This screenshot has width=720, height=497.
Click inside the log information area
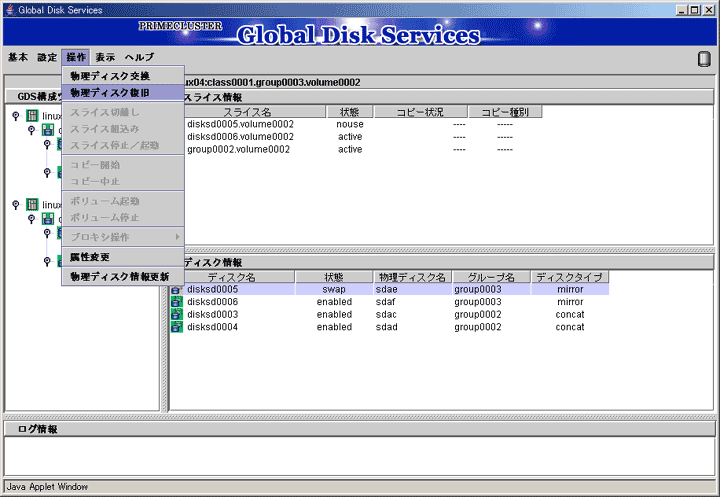point(360,456)
